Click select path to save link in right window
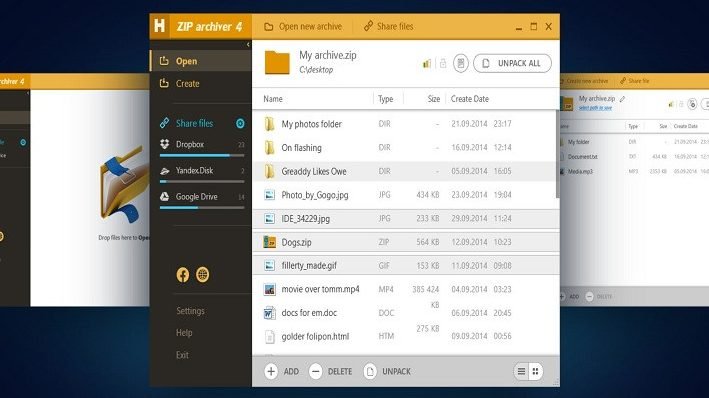 [x=595, y=108]
